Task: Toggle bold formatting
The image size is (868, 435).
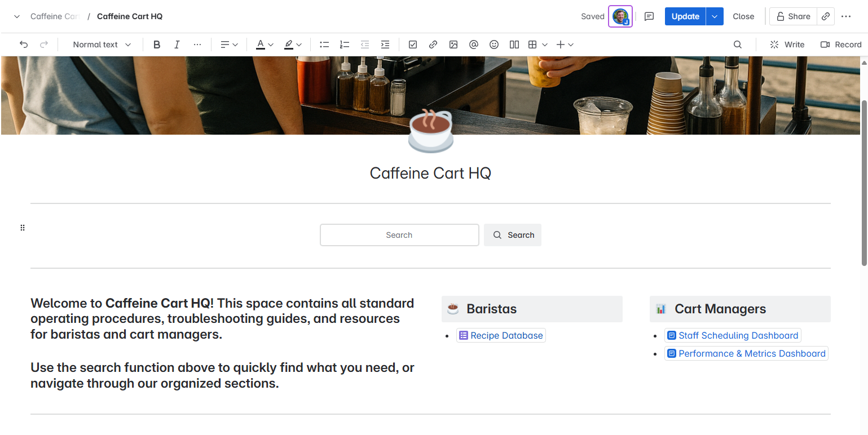Action: pyautogui.click(x=157, y=45)
